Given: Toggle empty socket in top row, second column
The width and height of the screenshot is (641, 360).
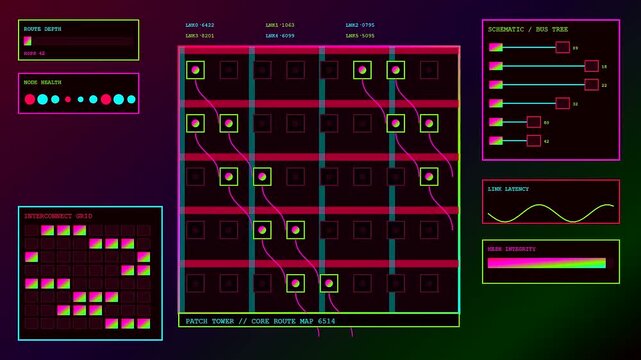Looking at the screenshot, I should 229,70.
